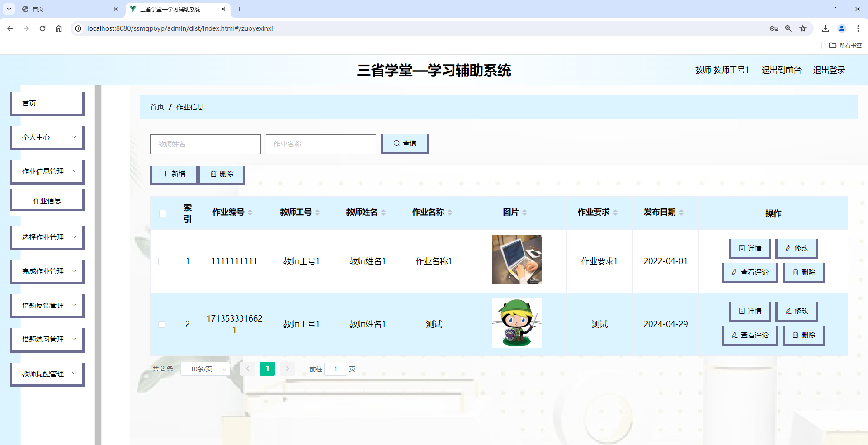This screenshot has height=445, width=868.
Task: Click the trash icon on toolbar 删除 button
Action: 214,174
